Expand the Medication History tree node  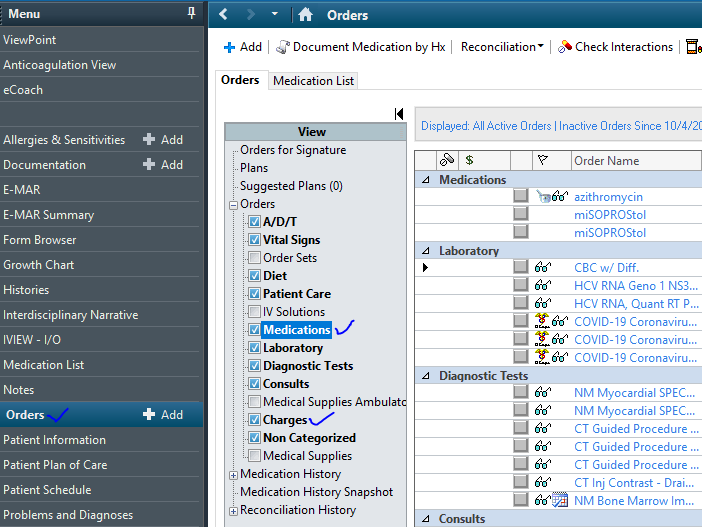pos(234,474)
